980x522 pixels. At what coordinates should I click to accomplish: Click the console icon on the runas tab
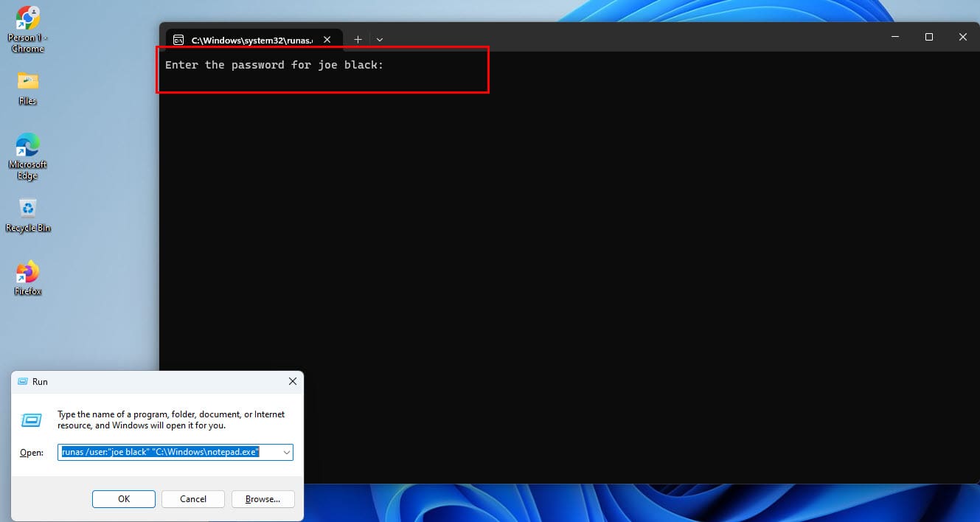[178, 40]
